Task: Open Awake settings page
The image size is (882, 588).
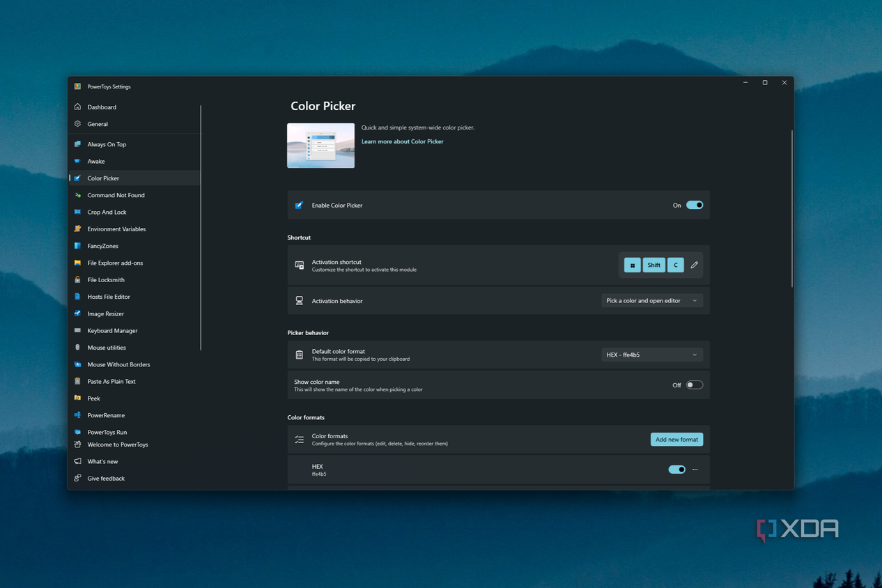Action: pos(135,162)
